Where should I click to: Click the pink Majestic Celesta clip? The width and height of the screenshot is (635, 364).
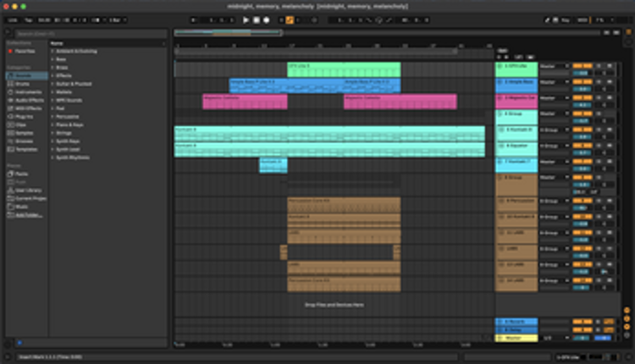245,101
